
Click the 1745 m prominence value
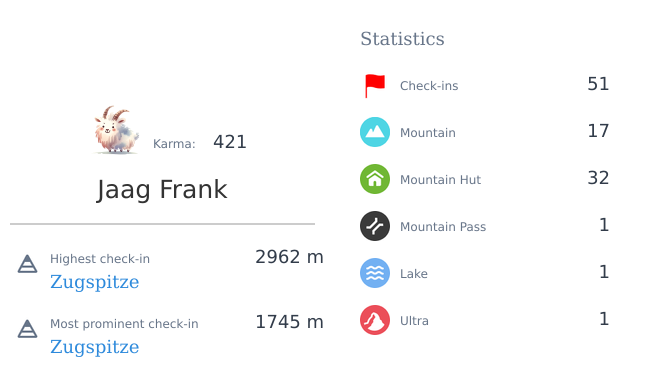289,322
